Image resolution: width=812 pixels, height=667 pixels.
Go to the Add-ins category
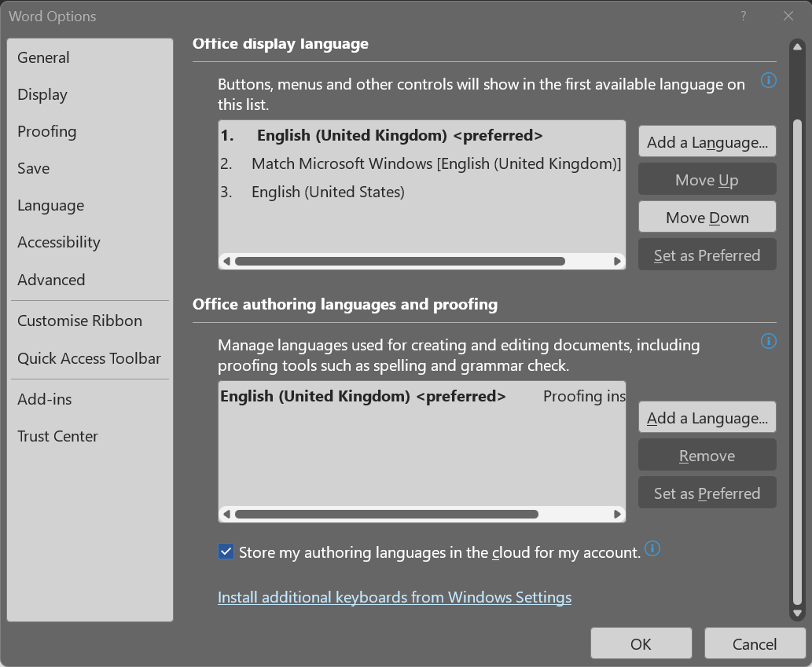coord(90,399)
